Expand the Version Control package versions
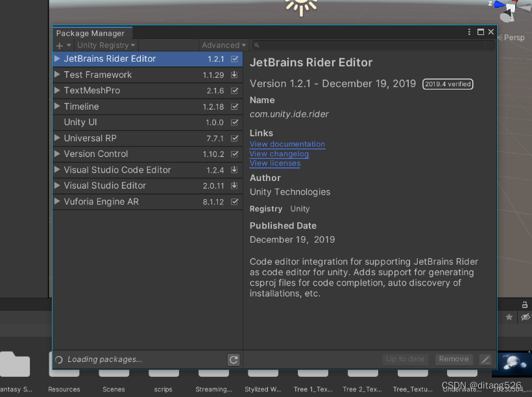Image resolution: width=532 pixels, height=397 pixels. [x=57, y=154]
